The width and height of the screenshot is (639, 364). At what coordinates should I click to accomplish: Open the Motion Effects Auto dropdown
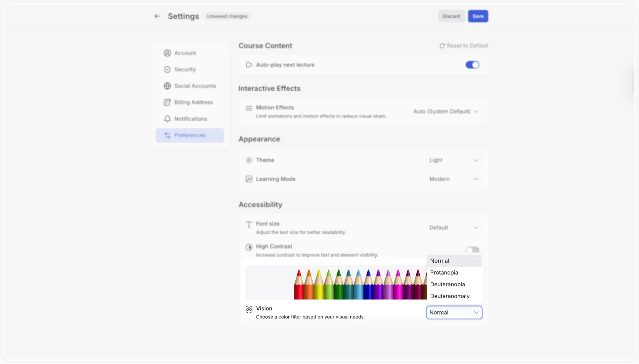[x=446, y=111]
